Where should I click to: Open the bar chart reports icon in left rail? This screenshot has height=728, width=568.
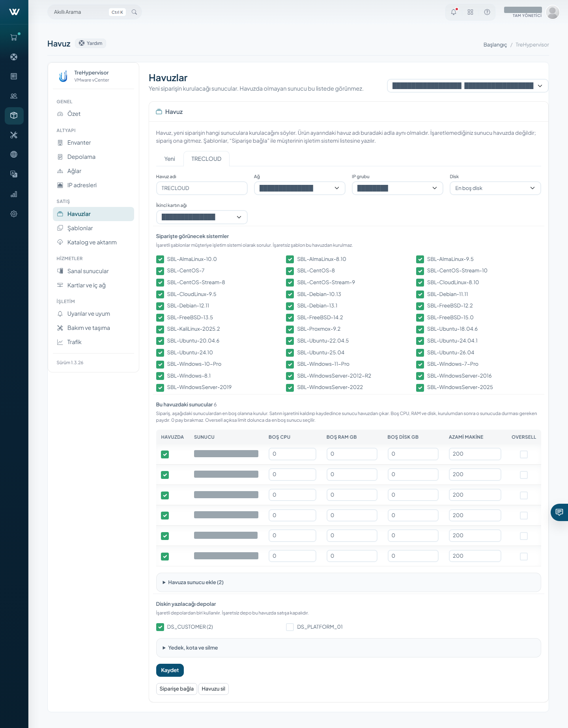click(x=14, y=194)
